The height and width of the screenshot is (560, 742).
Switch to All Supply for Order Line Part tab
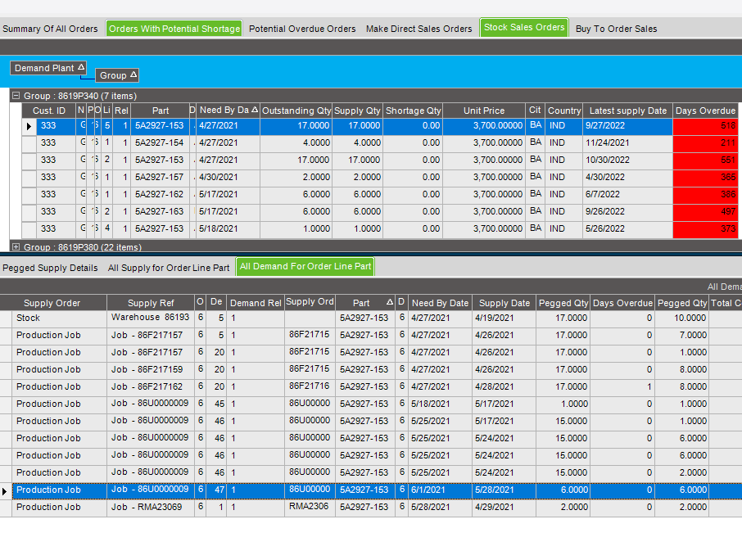pyautogui.click(x=169, y=268)
